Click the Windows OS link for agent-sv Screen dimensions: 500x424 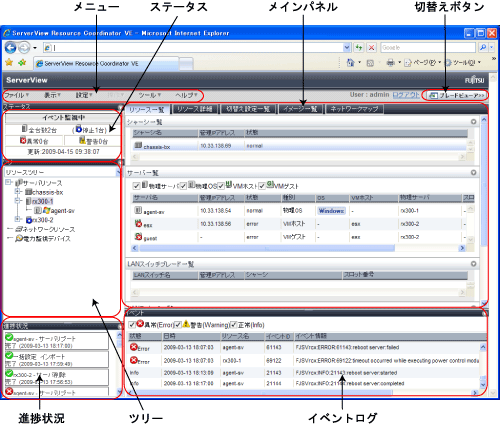point(331,211)
